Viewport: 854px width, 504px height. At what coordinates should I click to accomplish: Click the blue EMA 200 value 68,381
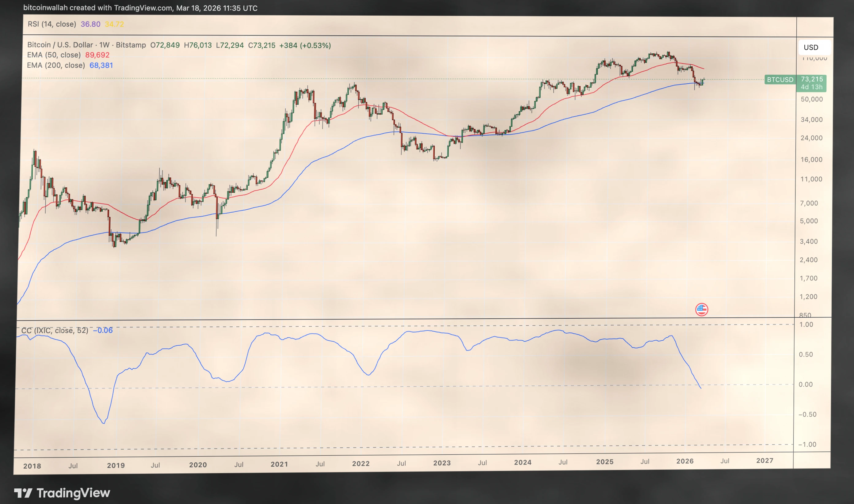pyautogui.click(x=101, y=65)
